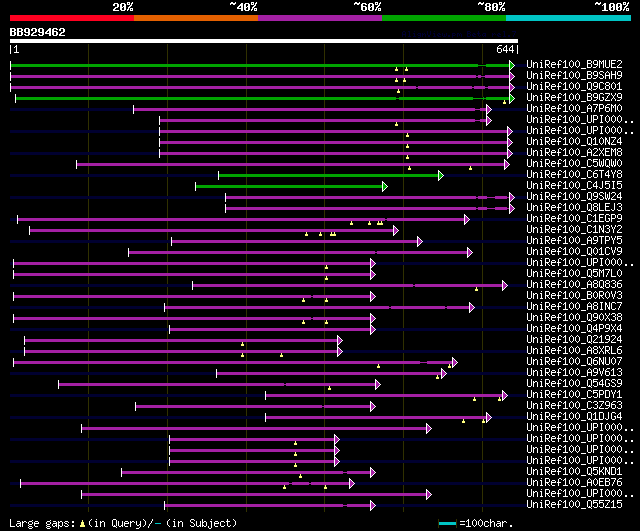Click the UniRef100_A8Q836 label

574,284
